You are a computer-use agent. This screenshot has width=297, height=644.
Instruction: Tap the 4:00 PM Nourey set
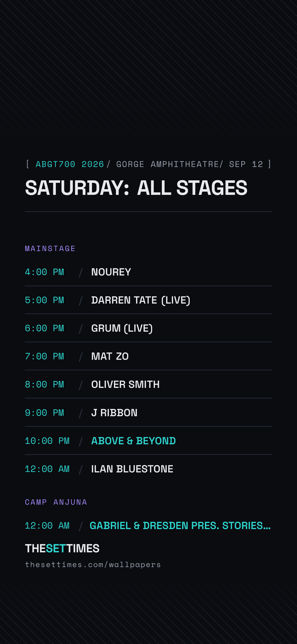coord(148,272)
